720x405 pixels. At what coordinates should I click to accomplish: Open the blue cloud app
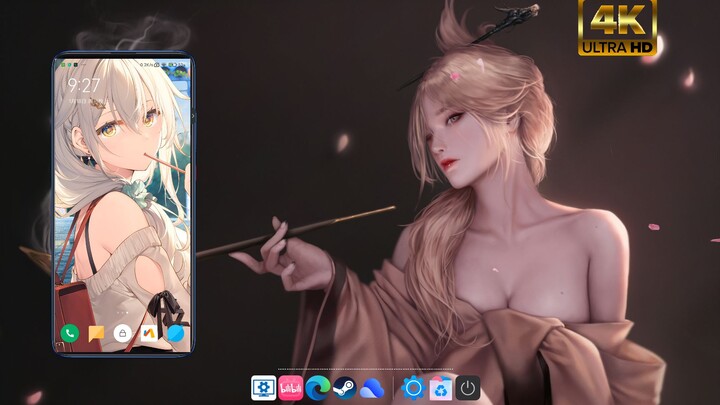(372, 389)
